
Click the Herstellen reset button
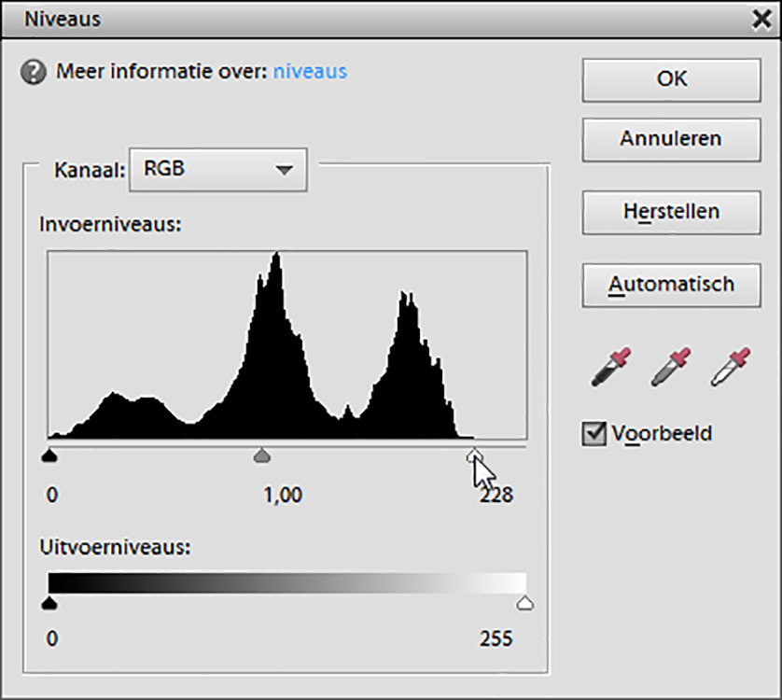pyautogui.click(x=671, y=212)
